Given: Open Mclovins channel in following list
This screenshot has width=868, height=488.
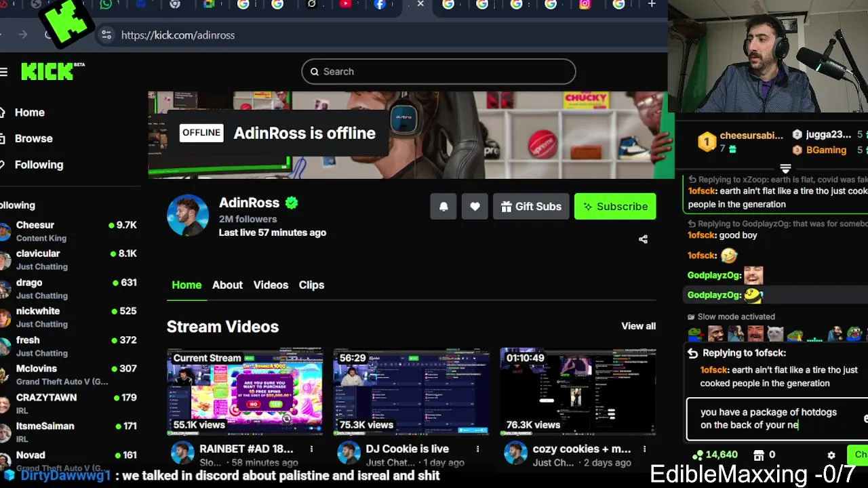Looking at the screenshot, I should [x=68, y=375].
